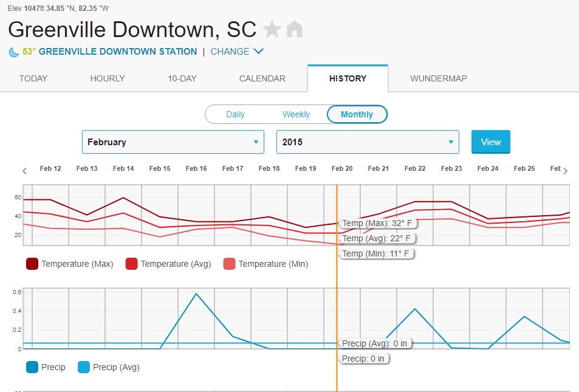Viewport: 579px width, 392px height.
Task: Open the February month dropdown
Action: click(x=173, y=142)
